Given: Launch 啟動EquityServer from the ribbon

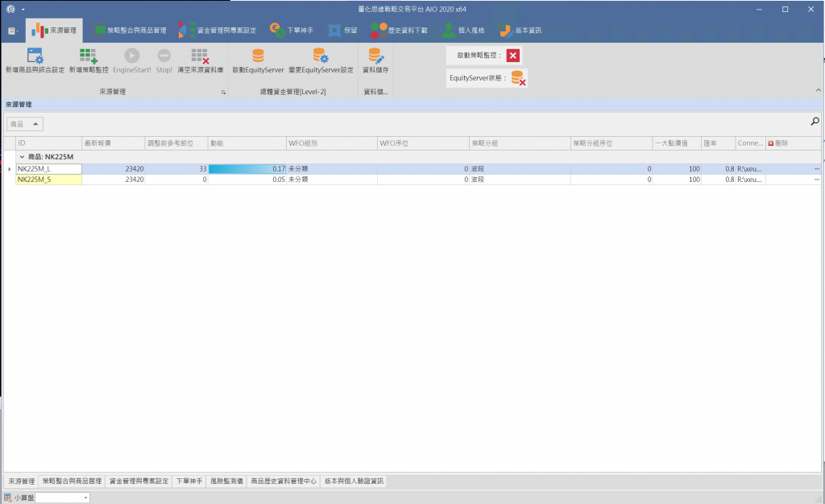Looking at the screenshot, I should [x=258, y=56].
